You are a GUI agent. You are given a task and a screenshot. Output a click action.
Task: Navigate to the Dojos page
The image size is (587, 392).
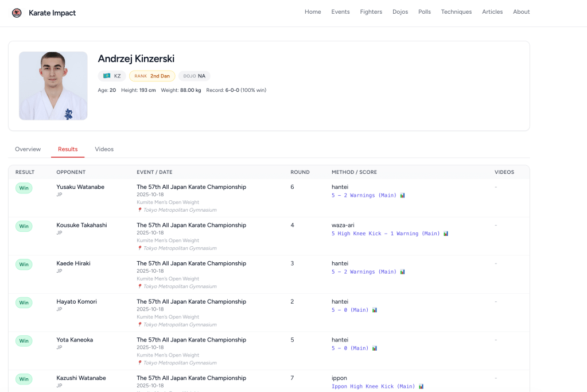pos(400,12)
